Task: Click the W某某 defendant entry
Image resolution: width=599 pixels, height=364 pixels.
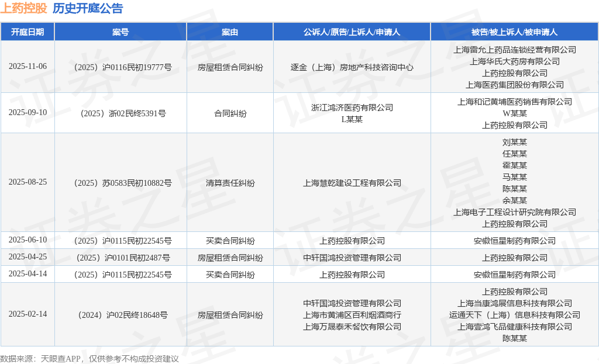Action: 515,114
